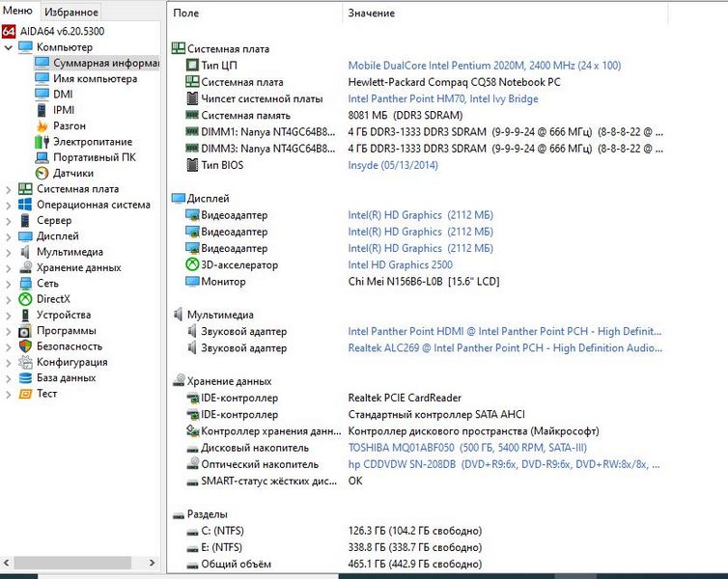The image size is (728, 579).
Task: Open the Realtek ALC269 audio link
Action: 505,348
